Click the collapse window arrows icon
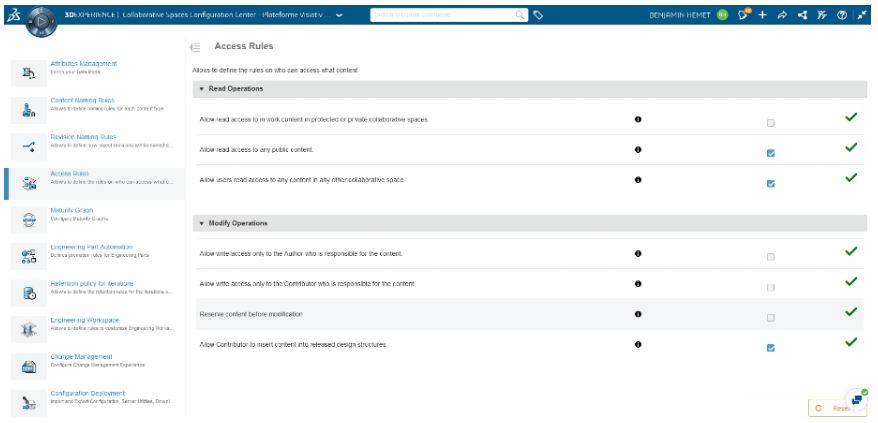The image size is (878, 423). tap(862, 15)
